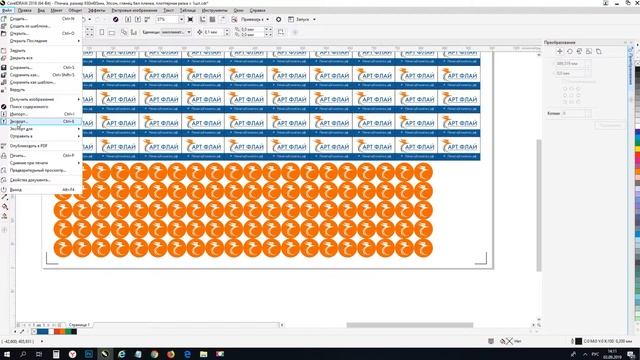Click the Create new document icon in File menu
This screenshot has height=360, width=640.
[4, 19]
